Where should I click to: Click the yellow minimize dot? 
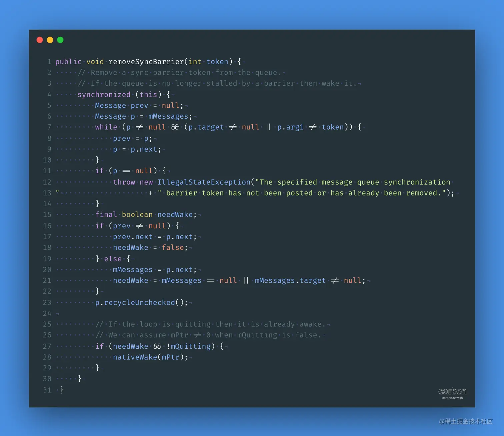(50, 40)
